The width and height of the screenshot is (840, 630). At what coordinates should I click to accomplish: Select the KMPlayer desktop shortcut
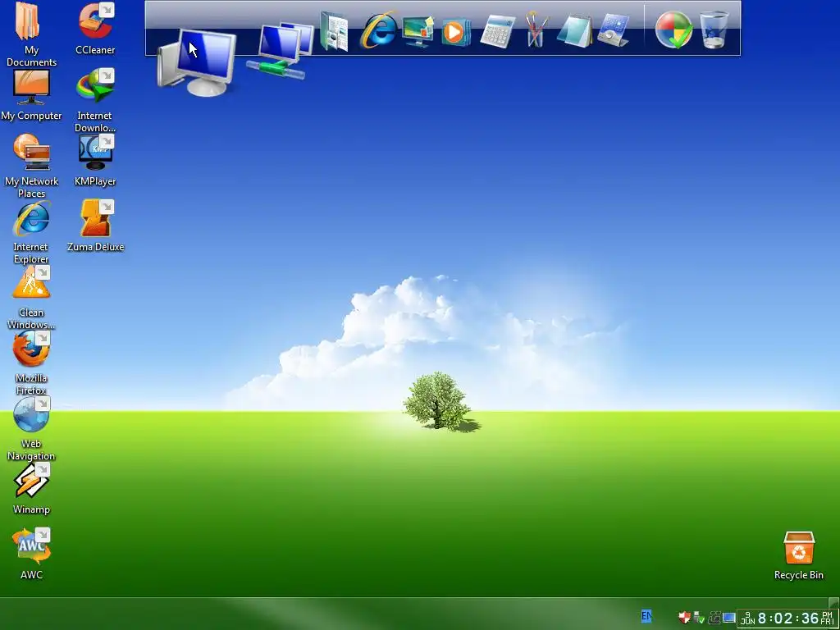tap(95, 152)
